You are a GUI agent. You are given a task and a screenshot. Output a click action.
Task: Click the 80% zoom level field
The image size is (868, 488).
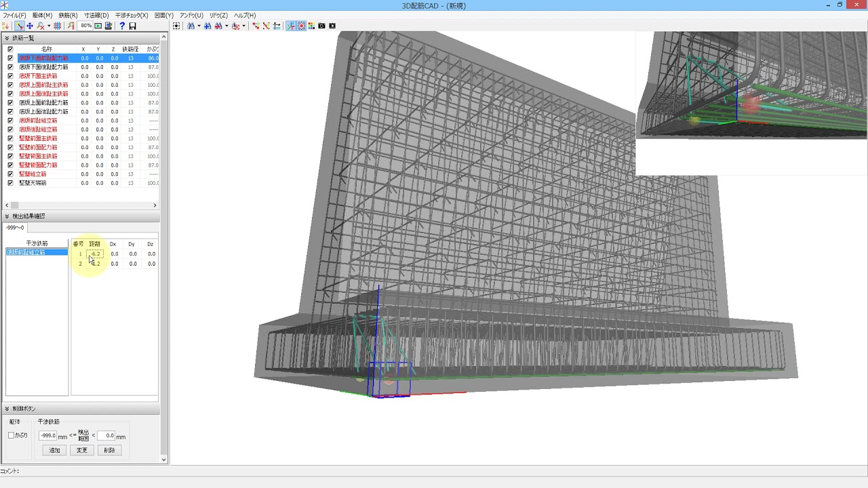point(85,26)
